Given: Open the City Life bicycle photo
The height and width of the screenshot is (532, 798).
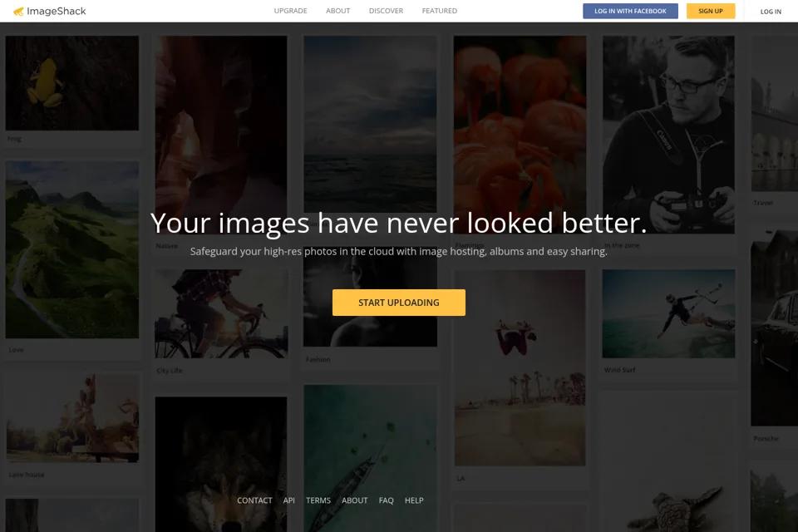Looking at the screenshot, I should (x=221, y=313).
